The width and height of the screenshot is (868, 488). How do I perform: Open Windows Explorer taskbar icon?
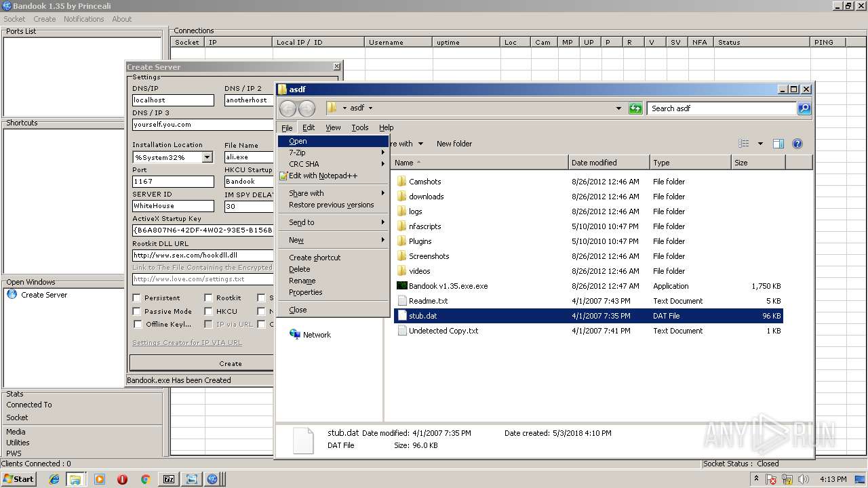[75, 479]
